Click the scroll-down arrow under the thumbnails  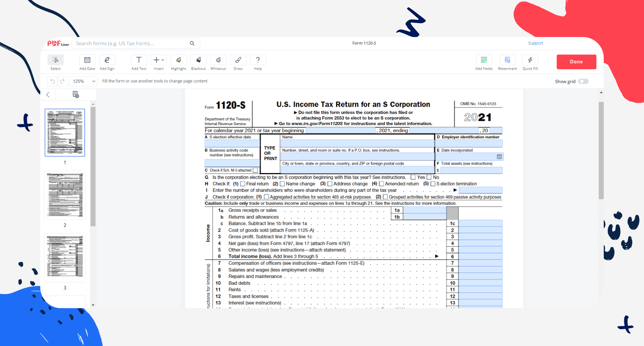[x=93, y=305]
